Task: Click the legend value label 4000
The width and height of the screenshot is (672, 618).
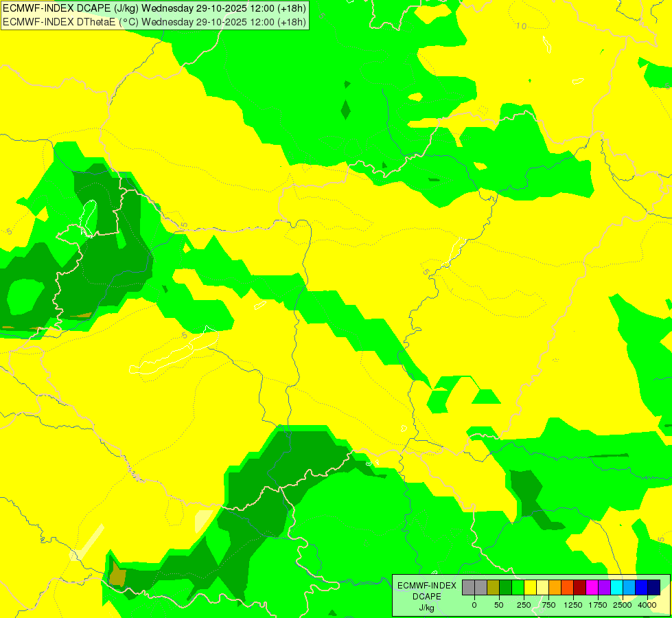Action: [647, 605]
